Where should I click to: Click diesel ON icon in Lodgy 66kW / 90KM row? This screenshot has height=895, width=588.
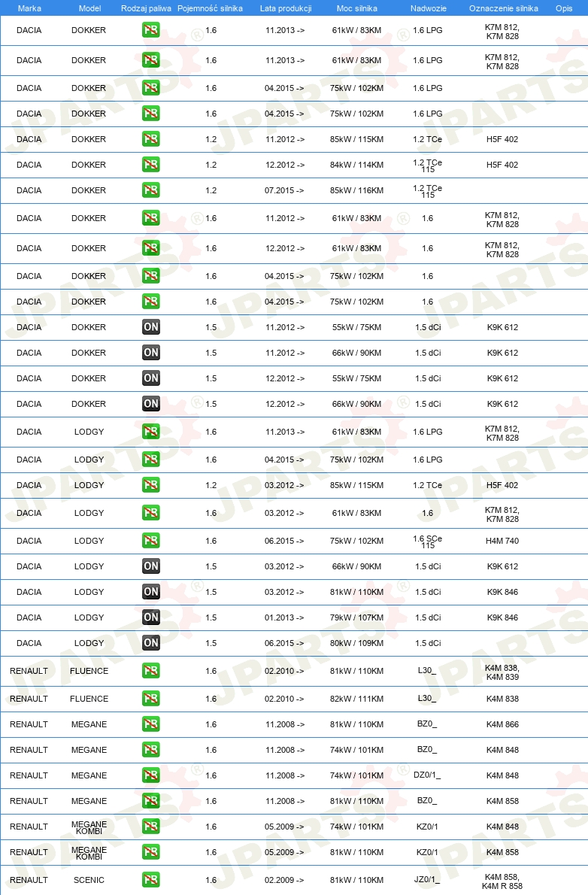coord(150,566)
